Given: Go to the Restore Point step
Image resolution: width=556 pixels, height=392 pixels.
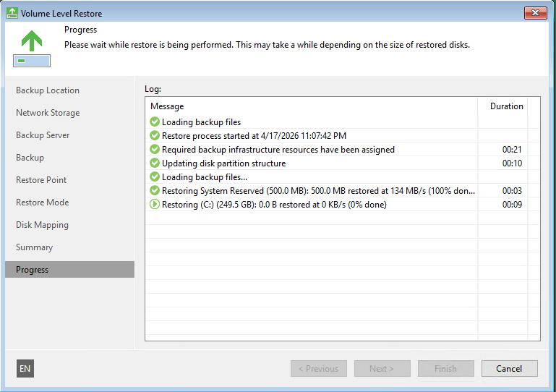Looking at the screenshot, I should coord(41,180).
